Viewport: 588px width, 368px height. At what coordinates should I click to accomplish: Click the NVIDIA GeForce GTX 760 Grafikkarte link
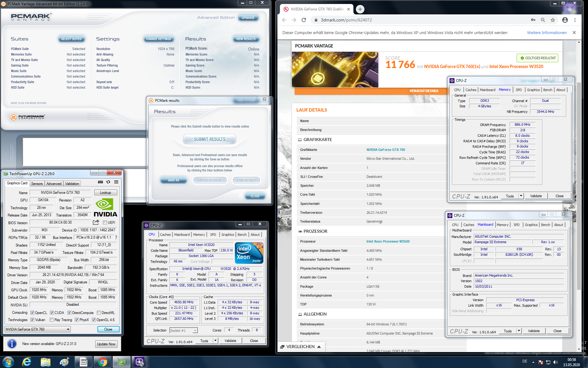point(386,150)
